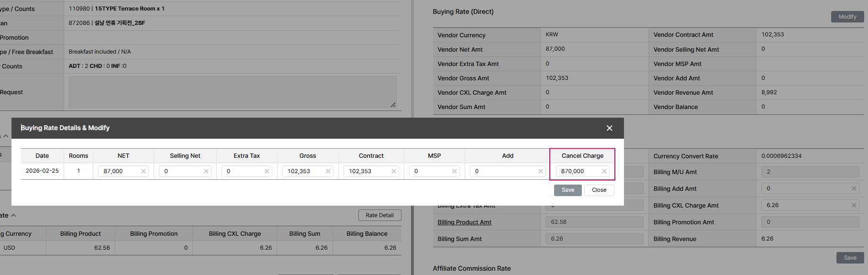The height and width of the screenshot is (275, 868).
Task: Clear the NET field with its X icon
Action: pos(144,171)
